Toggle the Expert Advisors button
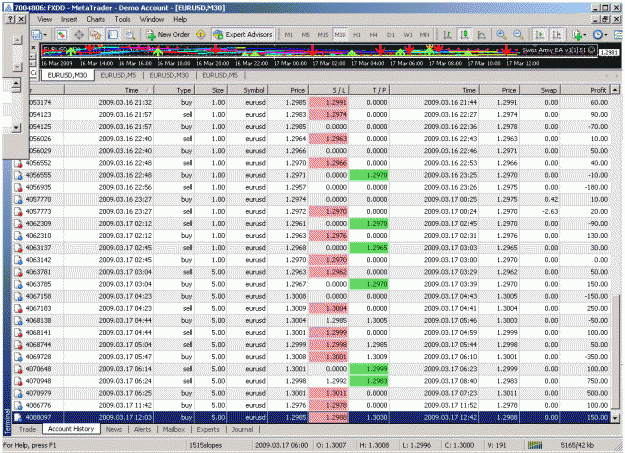The height and width of the screenshot is (453, 625). pyautogui.click(x=243, y=35)
